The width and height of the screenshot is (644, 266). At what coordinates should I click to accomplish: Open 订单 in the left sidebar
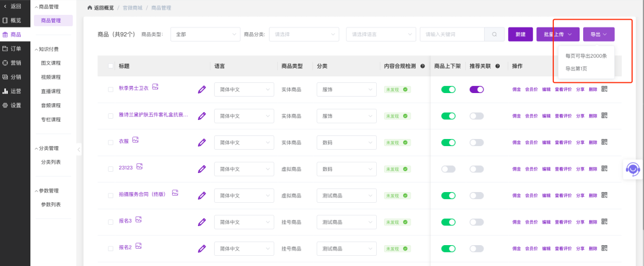point(16,48)
